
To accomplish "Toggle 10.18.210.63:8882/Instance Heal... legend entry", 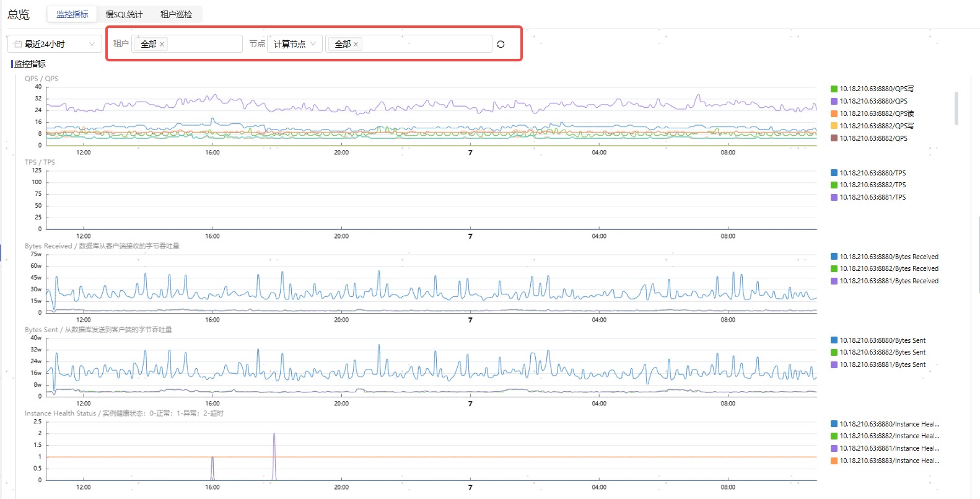I will (885, 436).
